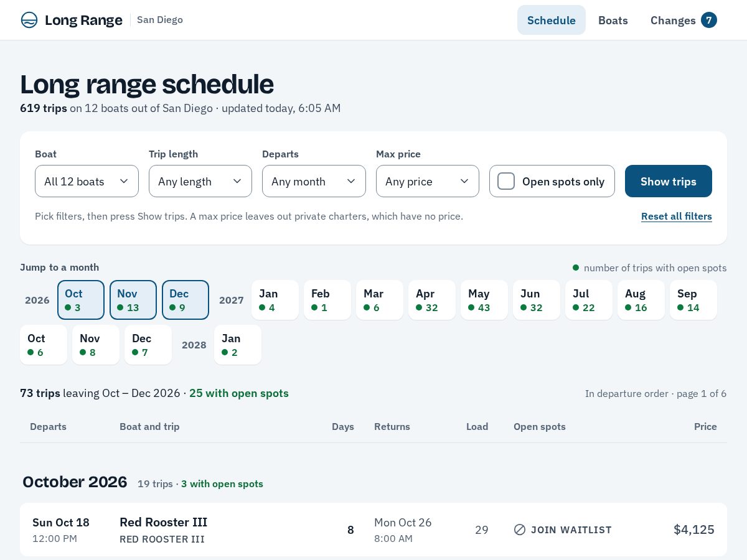Viewport: 747px width, 560px height.
Task: Click the Boat and trip column header
Action: 149,427
